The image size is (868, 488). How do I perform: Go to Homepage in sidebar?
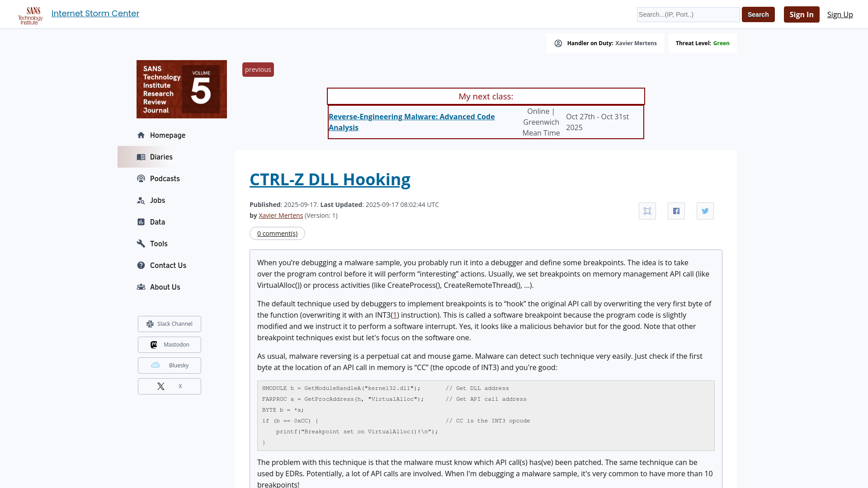click(168, 135)
